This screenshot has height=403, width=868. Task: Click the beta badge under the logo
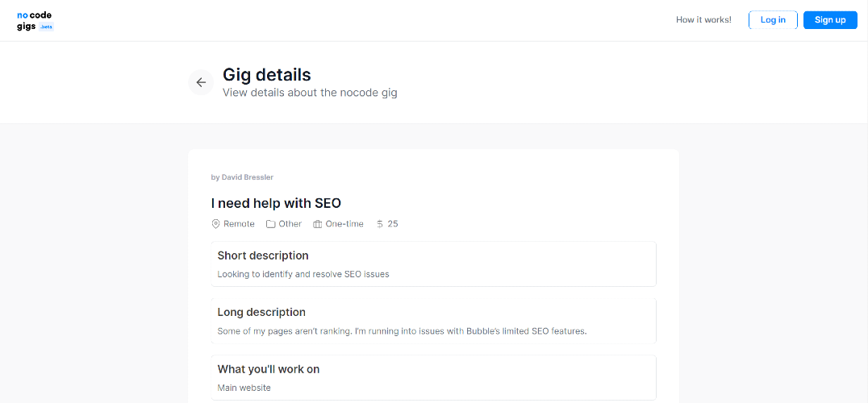pos(46,27)
